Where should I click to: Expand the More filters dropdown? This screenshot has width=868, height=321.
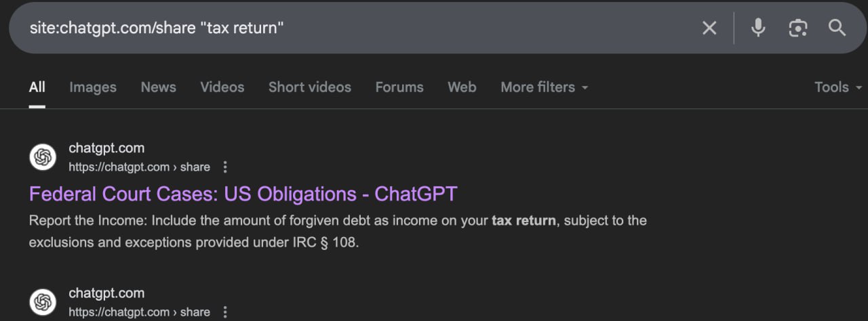tap(545, 87)
